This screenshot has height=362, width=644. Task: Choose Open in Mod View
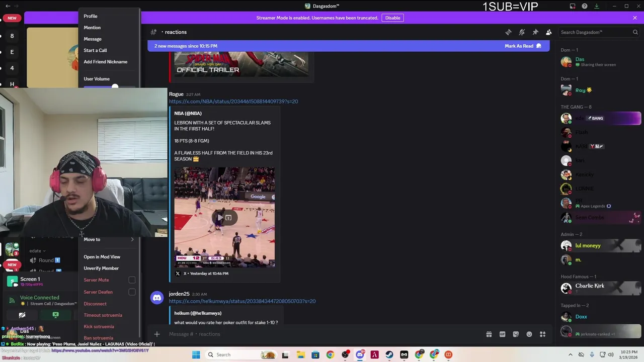tap(102, 257)
